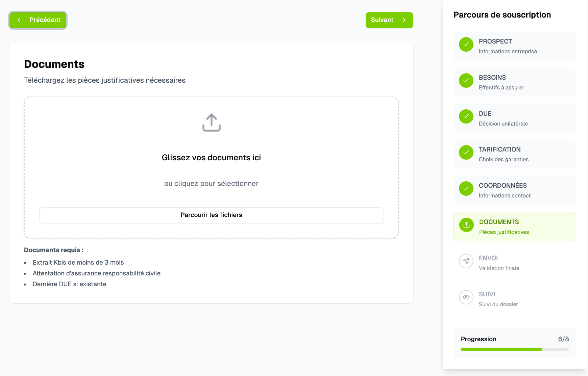Click the DUE step completion icon
This screenshot has height=376, width=588.
[x=466, y=117]
